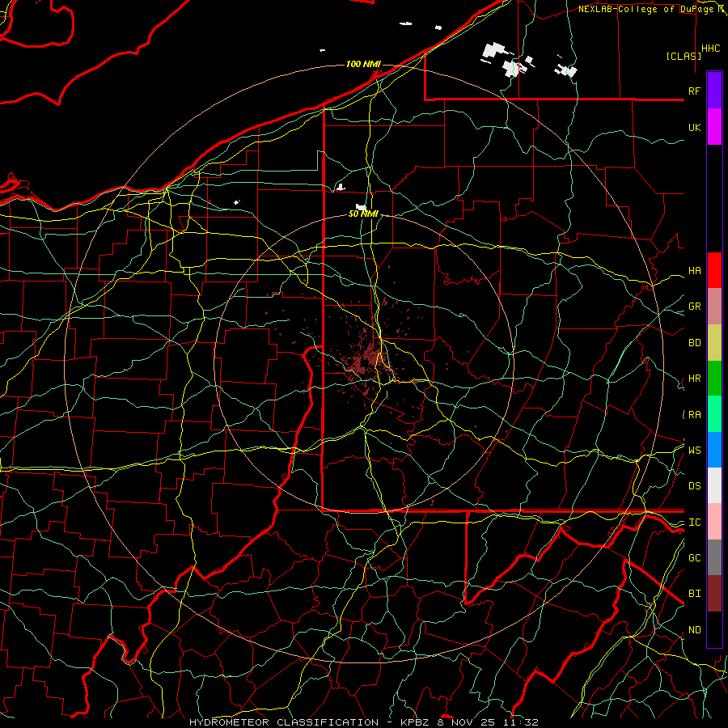Click the KPBZ radar site identifier
Screen dimensions: 728x728
click(x=416, y=722)
